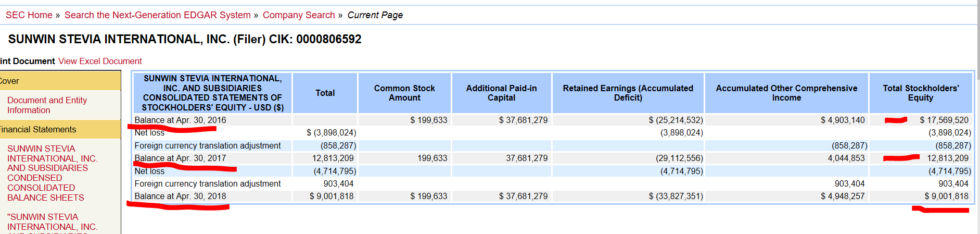Click Accumulated Other Comprehensive Income header
Image resolution: width=980 pixels, height=234 pixels.
pos(786,93)
